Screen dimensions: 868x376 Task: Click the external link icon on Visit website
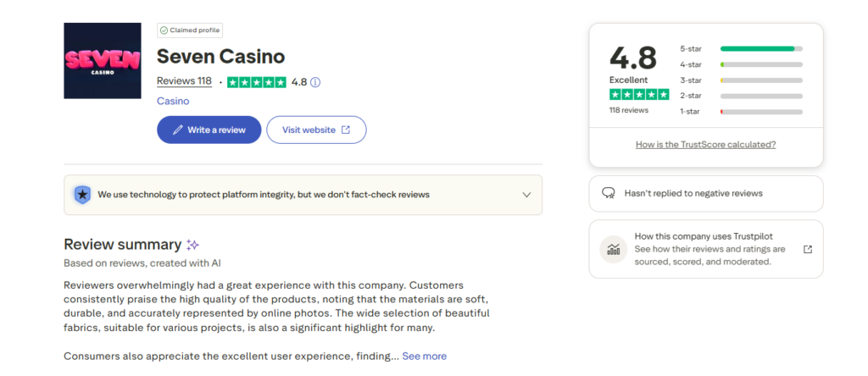(346, 130)
